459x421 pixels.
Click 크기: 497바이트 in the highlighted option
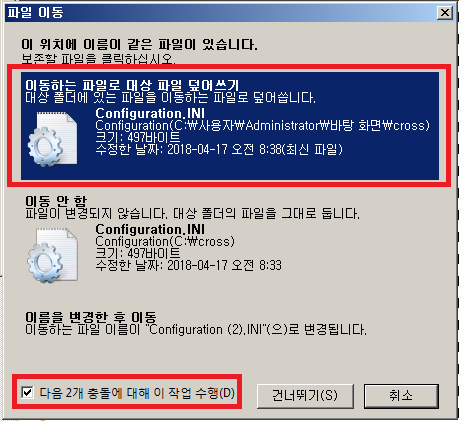pyautogui.click(x=138, y=138)
